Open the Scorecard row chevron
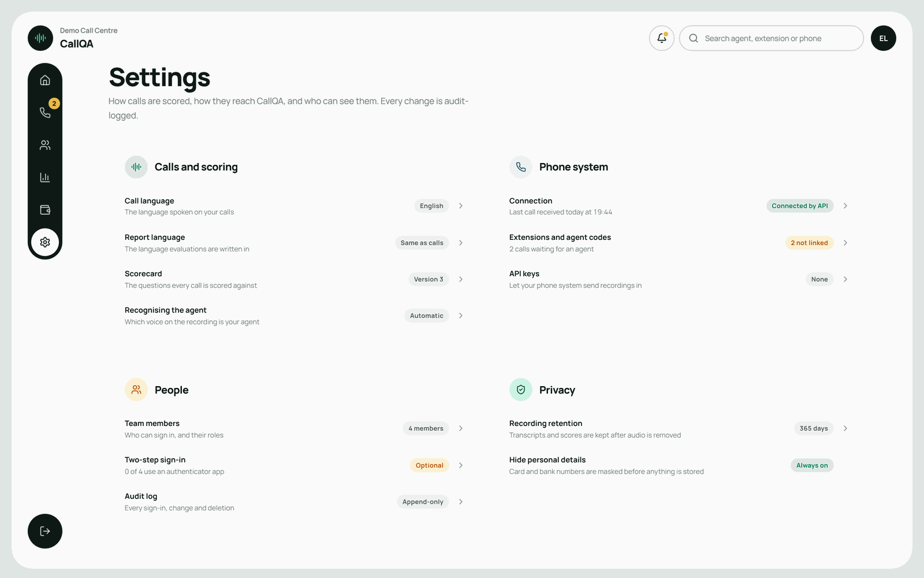Viewport: 924px width, 578px height. point(461,279)
